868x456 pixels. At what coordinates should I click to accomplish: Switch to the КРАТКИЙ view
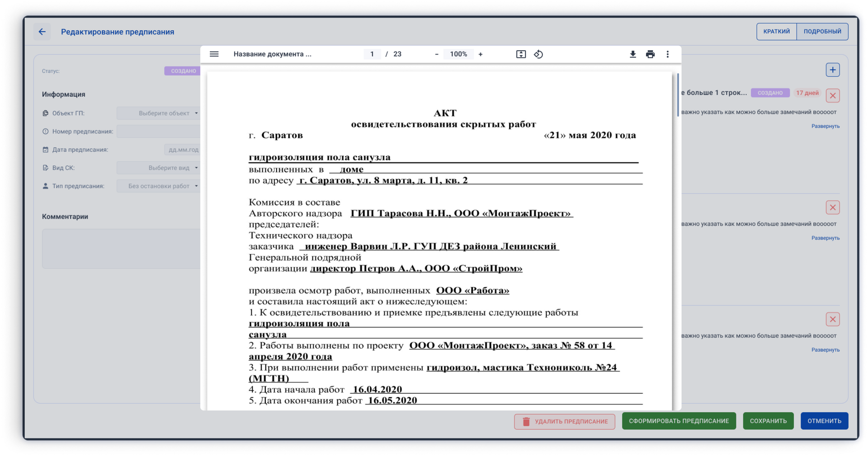[777, 31]
